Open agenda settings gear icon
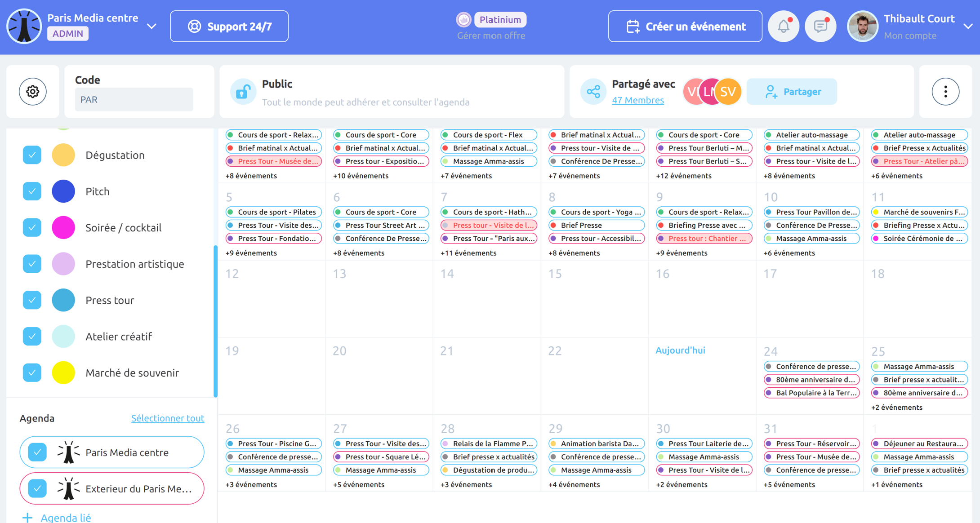This screenshot has width=980, height=523. [x=33, y=92]
